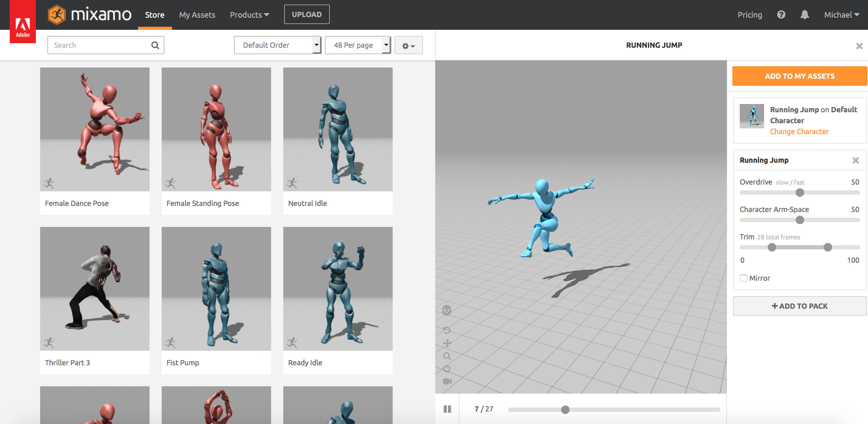The image size is (868, 424).
Task: Click the Mixamo running man logo
Action: [x=57, y=15]
